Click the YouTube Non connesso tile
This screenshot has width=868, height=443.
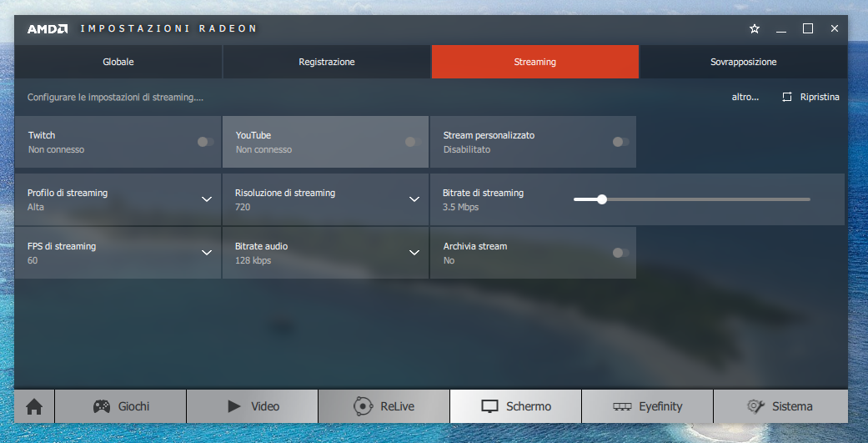[x=325, y=142]
